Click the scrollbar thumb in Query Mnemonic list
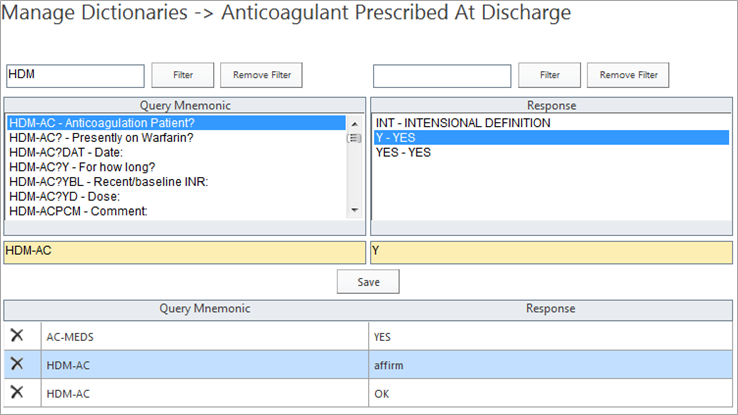This screenshot has width=738, height=415. [354, 138]
